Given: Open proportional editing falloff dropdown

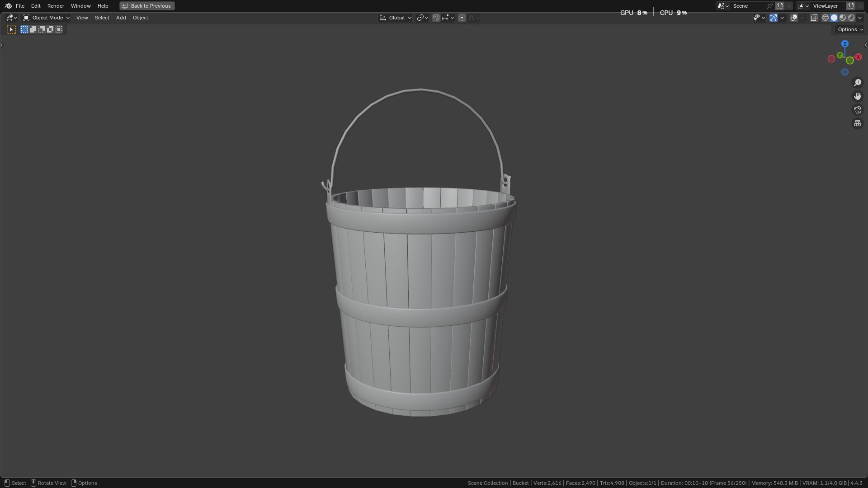Looking at the screenshot, I should (x=474, y=18).
